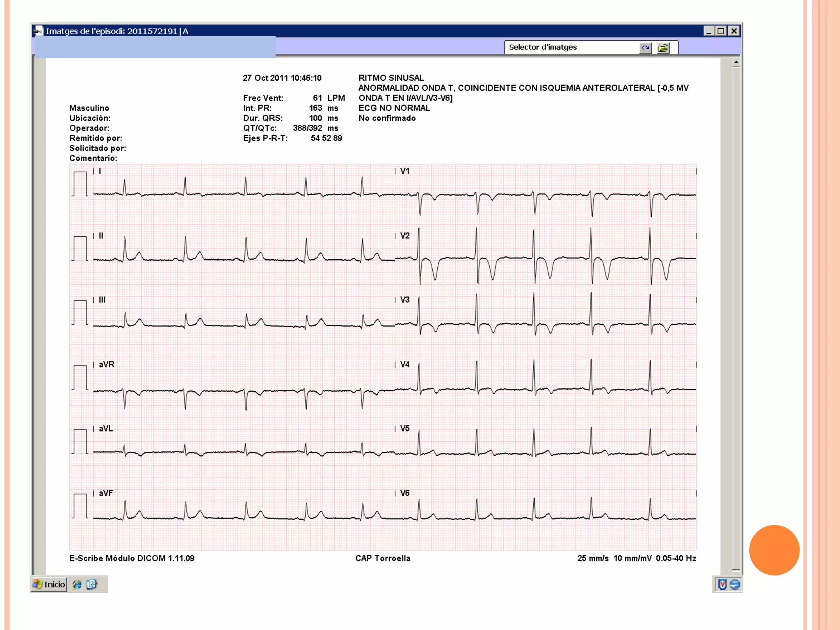Open the second quick-launch icon beside Internet Explorer
This screenshot has width=840, height=630.
click(92, 584)
